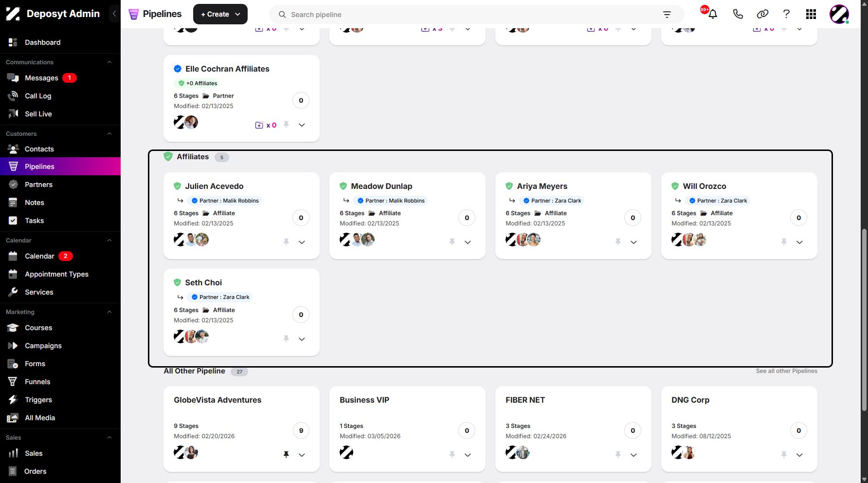Open the apps grid icon

[811, 14]
